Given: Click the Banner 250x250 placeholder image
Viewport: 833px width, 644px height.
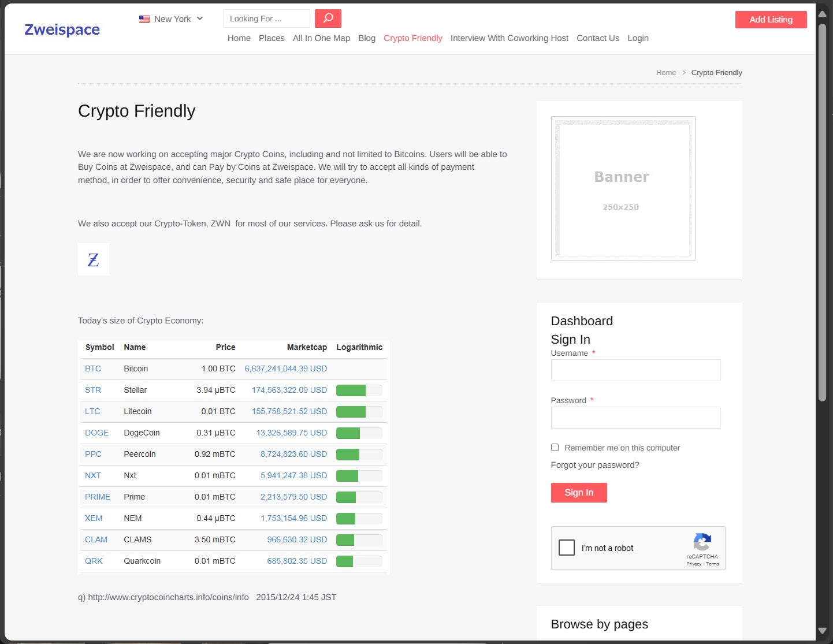Looking at the screenshot, I should coord(623,188).
